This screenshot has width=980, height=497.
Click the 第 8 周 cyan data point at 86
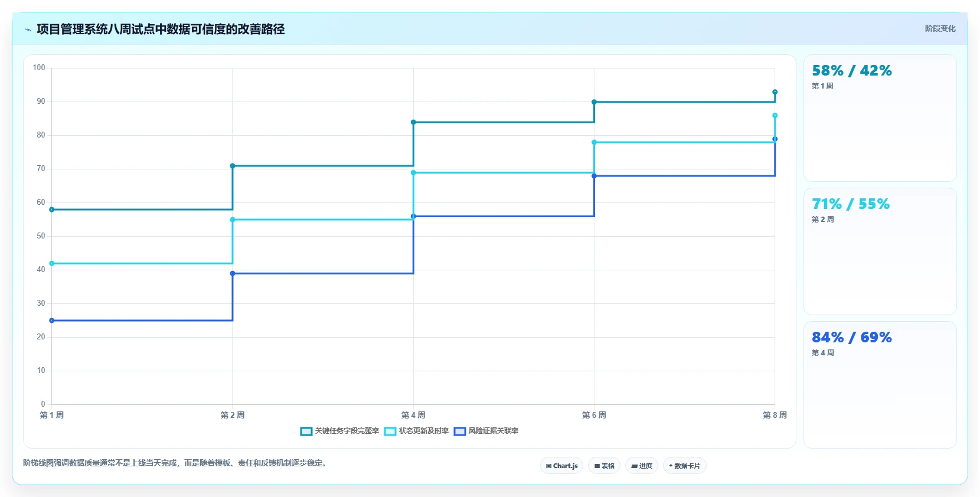[775, 116]
